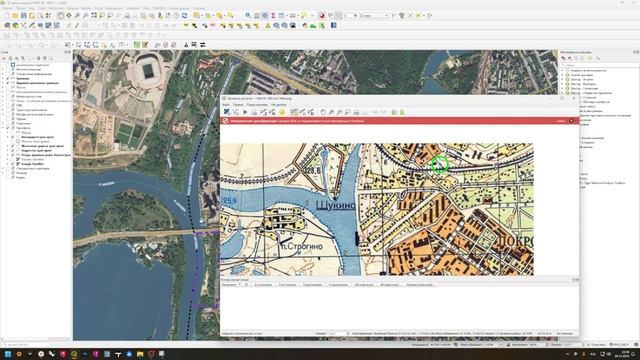Toggle Google Satellite layer visibility

pyautogui.click(x=13, y=164)
